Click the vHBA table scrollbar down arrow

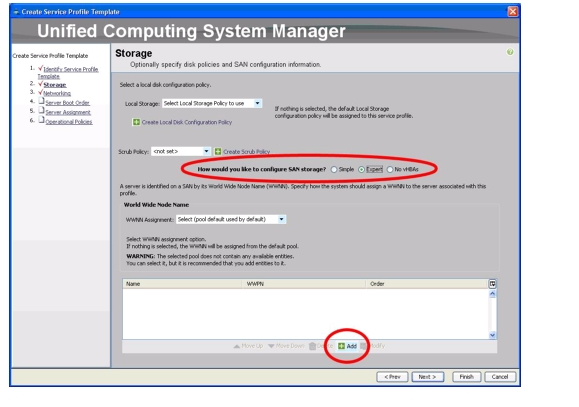pos(492,335)
